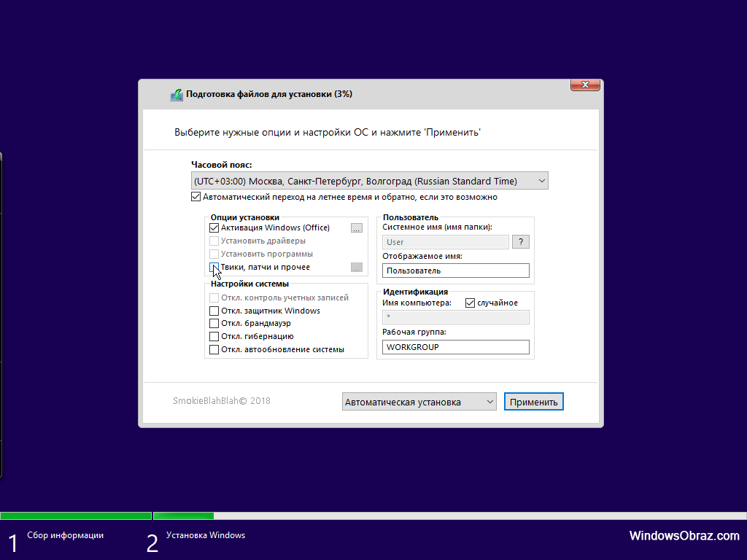Click the system name User field
747x560 pixels.
(x=446, y=242)
